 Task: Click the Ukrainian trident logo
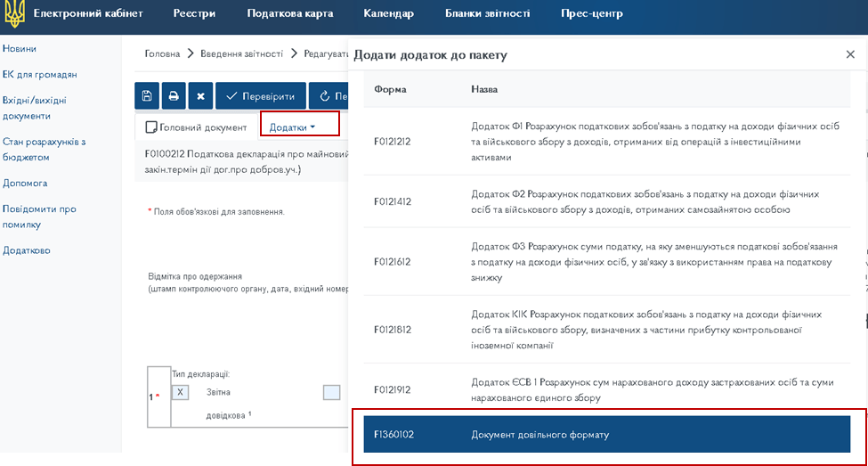click(15, 14)
